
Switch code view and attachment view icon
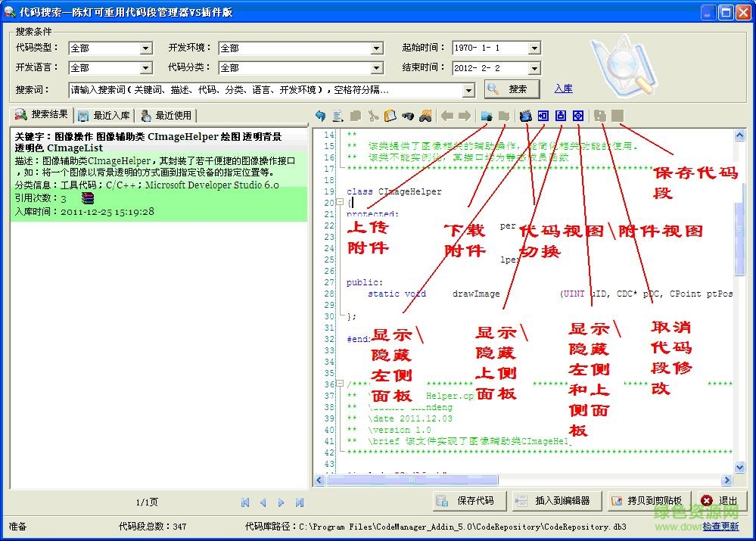coord(525,116)
